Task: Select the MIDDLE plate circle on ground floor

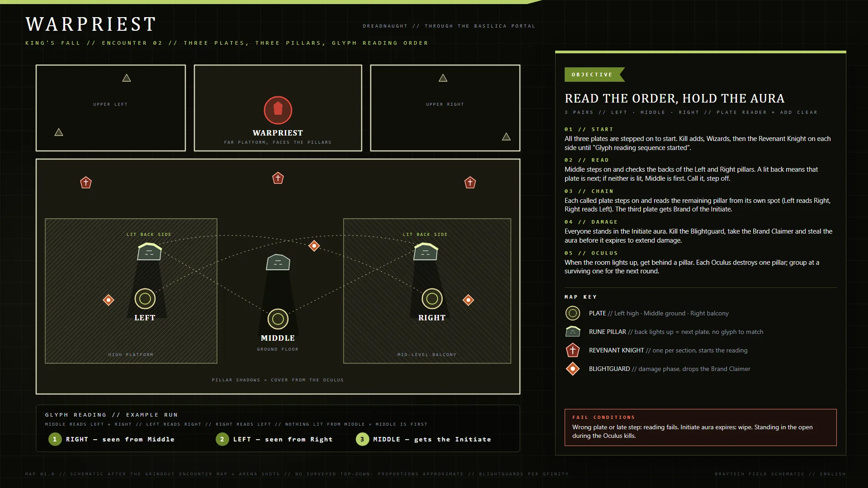Action: pos(278,319)
